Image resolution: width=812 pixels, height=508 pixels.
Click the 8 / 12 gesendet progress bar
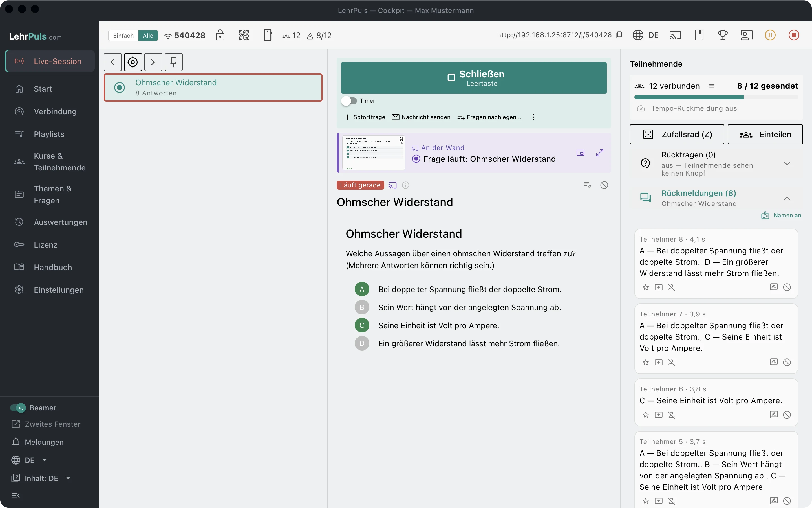(716, 97)
